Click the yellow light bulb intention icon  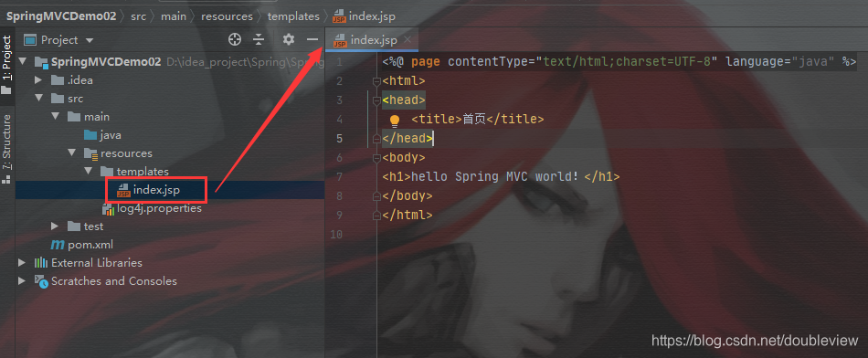pos(394,120)
